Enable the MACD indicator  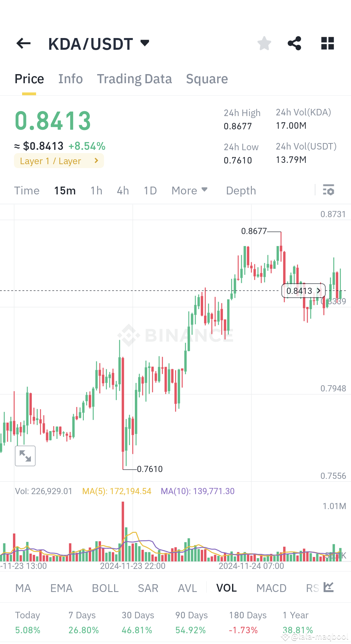(271, 588)
